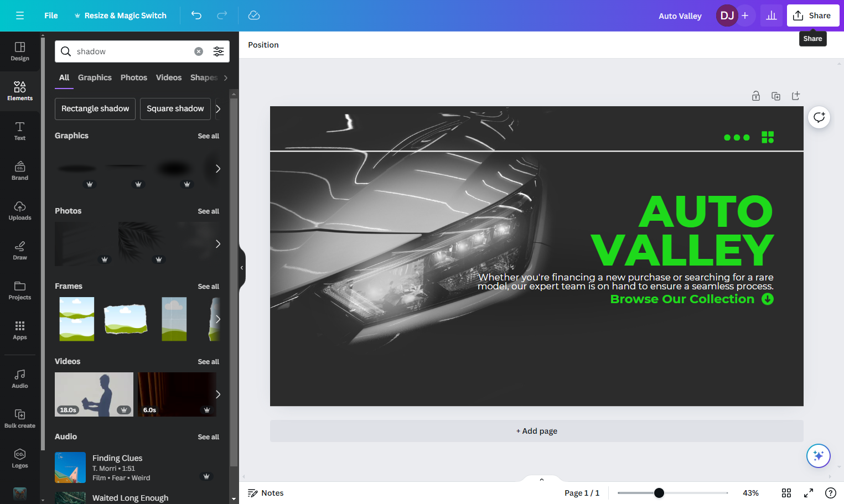Image resolution: width=844 pixels, height=504 pixels.
Task: Expand more Graphics results with arrow
Action: pos(218,169)
